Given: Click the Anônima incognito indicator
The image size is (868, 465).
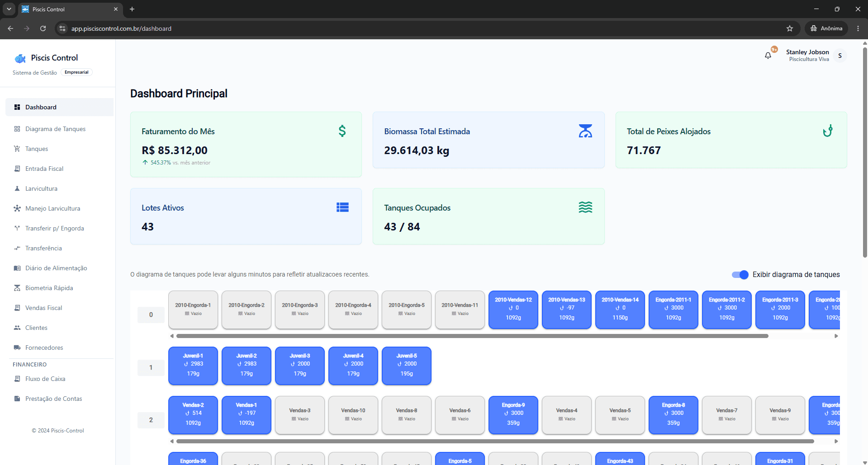Looking at the screenshot, I should (826, 28).
